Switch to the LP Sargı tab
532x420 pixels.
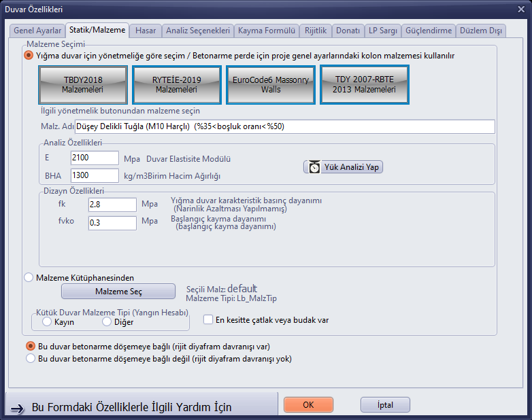383,31
